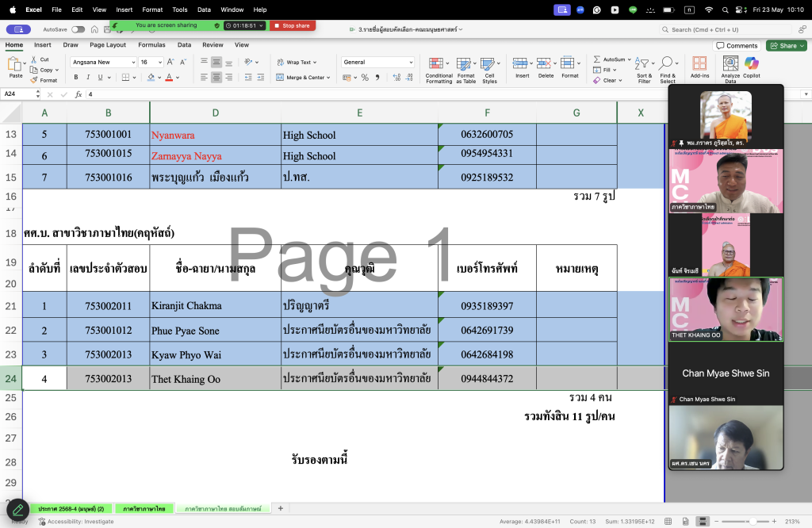
Task: Click the Cut scissors icon
Action: tap(34, 59)
